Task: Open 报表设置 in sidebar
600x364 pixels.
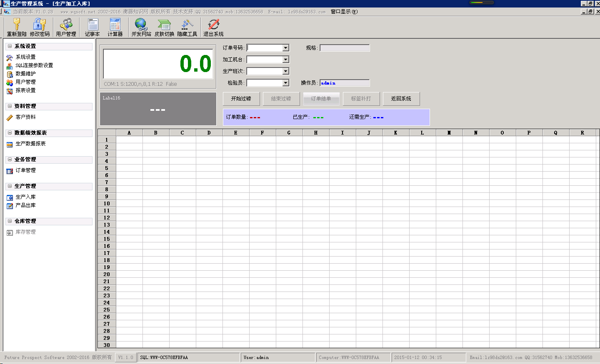Action: 25,90
